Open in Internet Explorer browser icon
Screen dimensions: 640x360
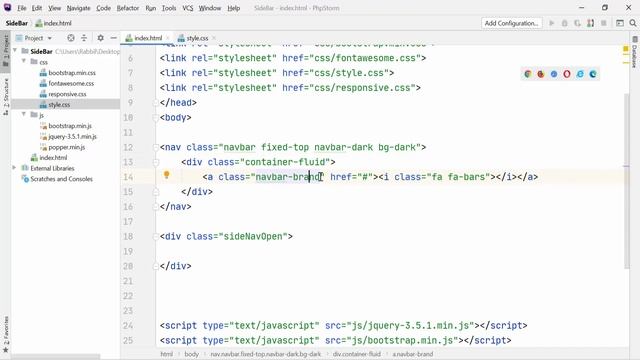click(580, 74)
